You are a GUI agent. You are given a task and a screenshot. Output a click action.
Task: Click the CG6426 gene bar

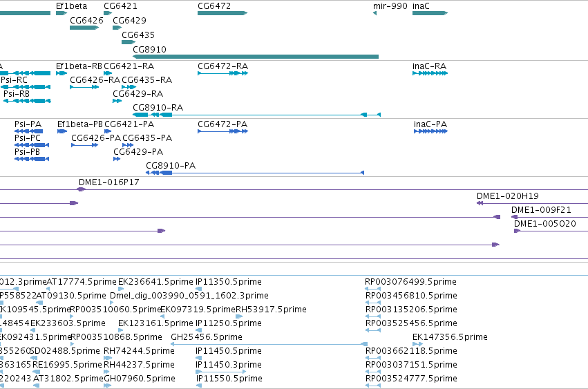coord(84,28)
